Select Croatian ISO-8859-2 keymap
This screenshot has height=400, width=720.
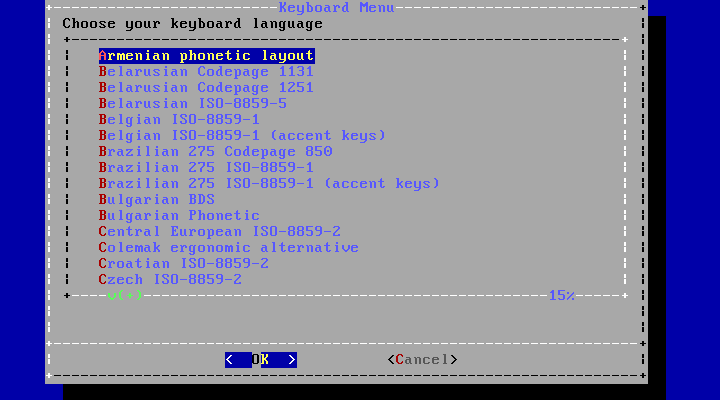pos(183,264)
